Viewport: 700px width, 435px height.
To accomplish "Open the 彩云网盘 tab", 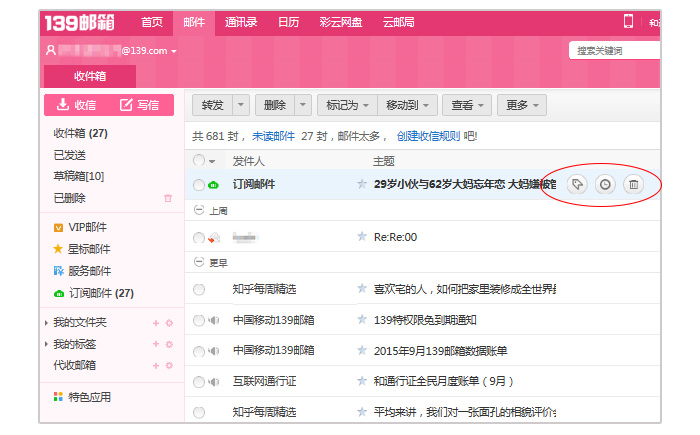I will 338,21.
